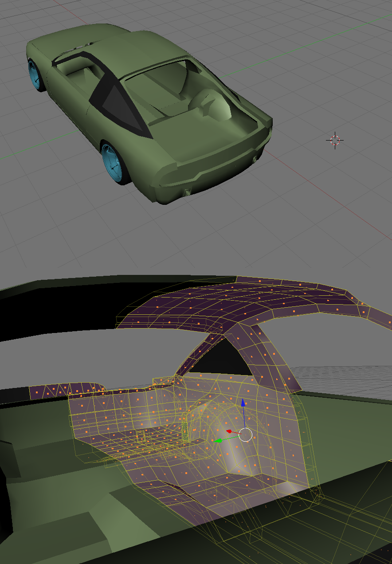Click the white circle at manipulator center
Image resolution: width=392 pixels, height=564 pixels.
(246, 435)
